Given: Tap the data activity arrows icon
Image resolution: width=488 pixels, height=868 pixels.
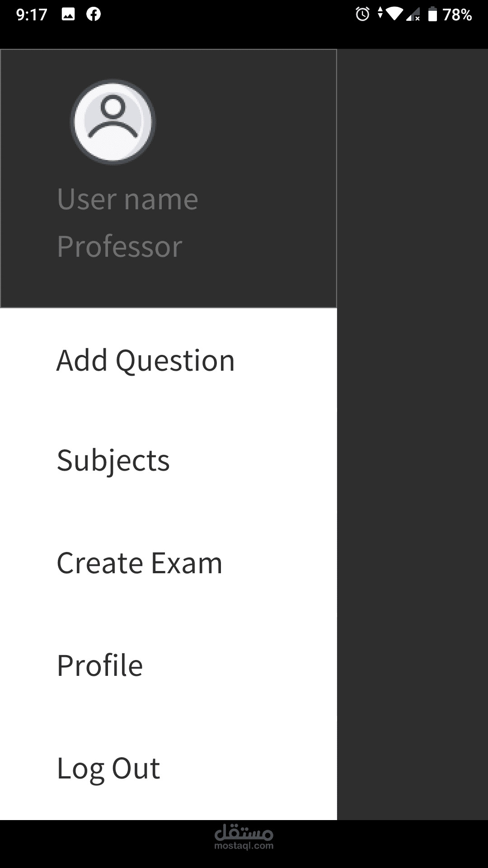Looking at the screenshot, I should pyautogui.click(x=380, y=14).
